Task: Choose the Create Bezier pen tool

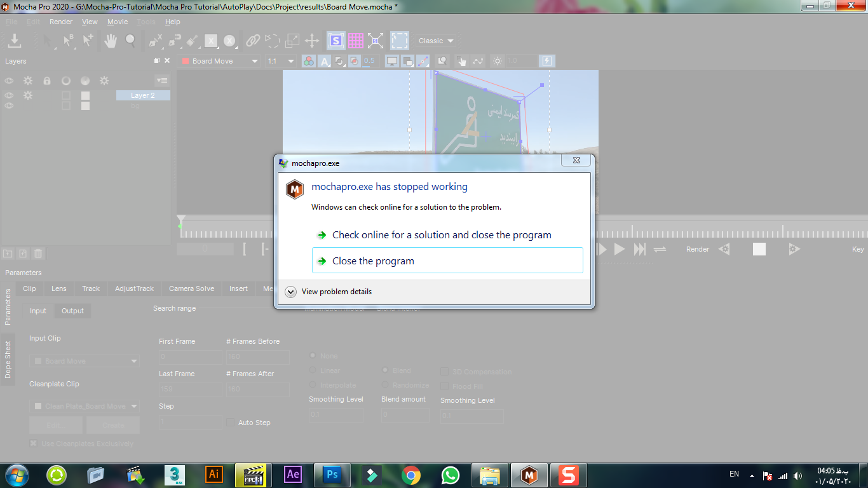Action: tap(174, 41)
